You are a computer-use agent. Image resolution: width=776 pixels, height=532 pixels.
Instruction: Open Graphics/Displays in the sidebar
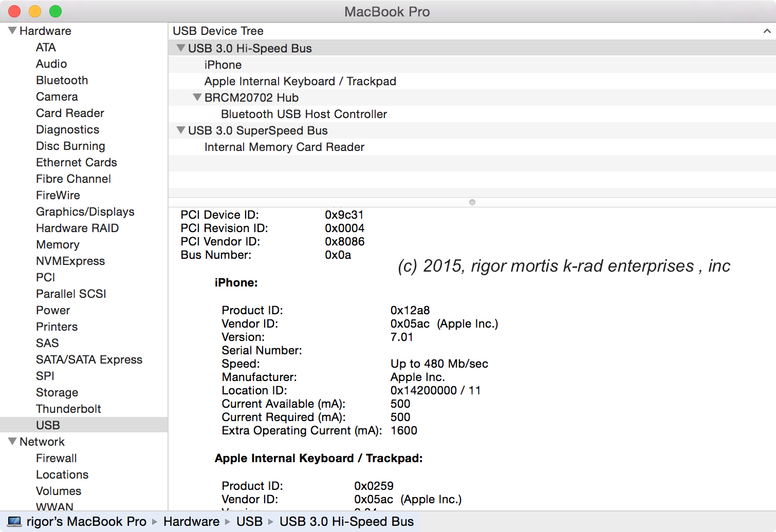pyautogui.click(x=85, y=212)
